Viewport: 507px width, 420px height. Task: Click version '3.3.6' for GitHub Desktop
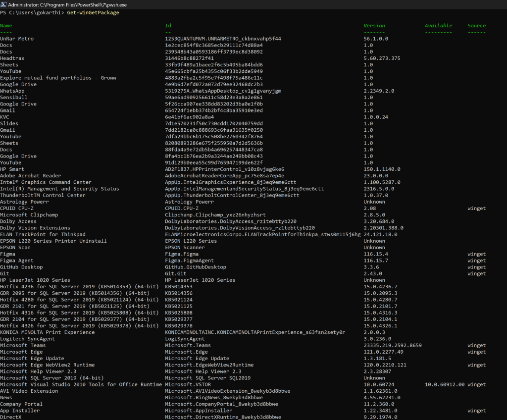pyautogui.click(x=371, y=267)
